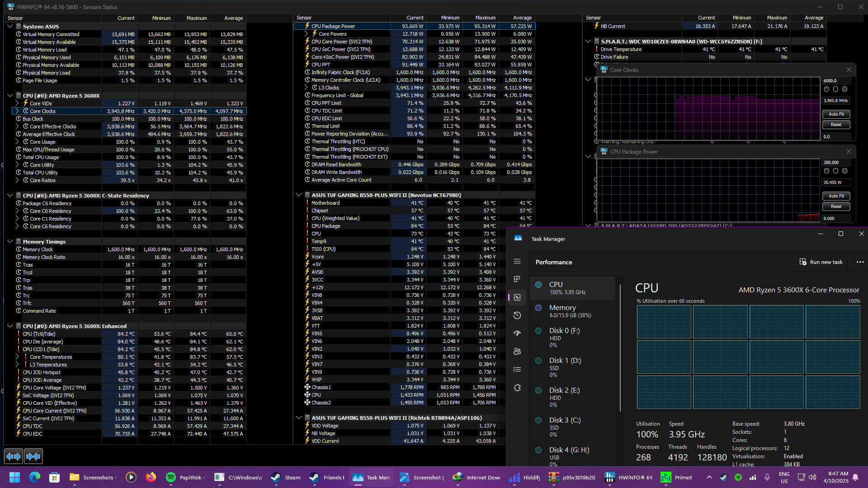Select Disk 3 (C:) in performance list
This screenshot has width=868, height=488.
(572, 427)
